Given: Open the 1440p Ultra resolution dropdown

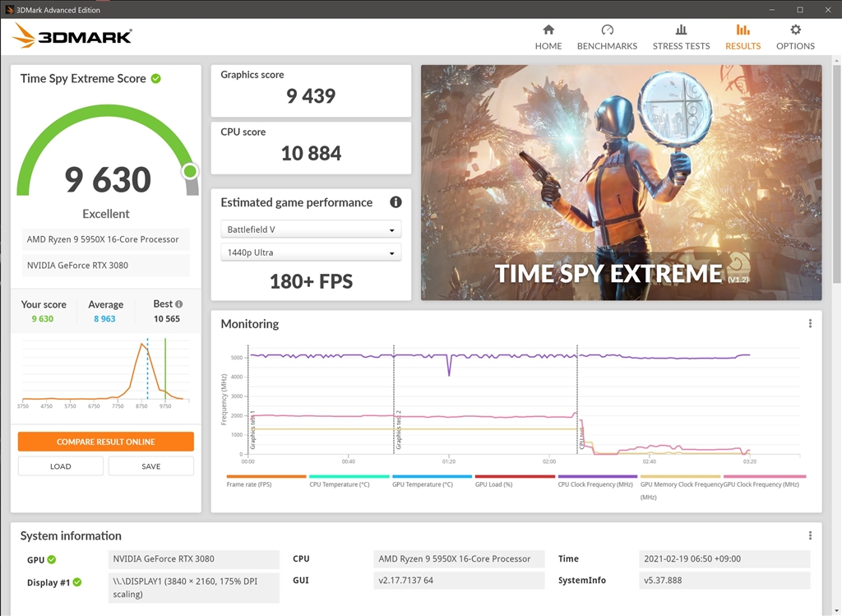Looking at the screenshot, I should pos(311,252).
